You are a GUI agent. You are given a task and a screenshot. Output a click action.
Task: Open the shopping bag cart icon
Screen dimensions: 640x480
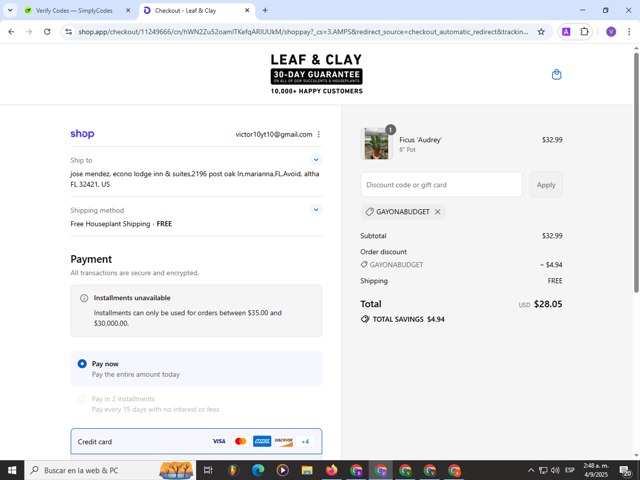pos(556,75)
